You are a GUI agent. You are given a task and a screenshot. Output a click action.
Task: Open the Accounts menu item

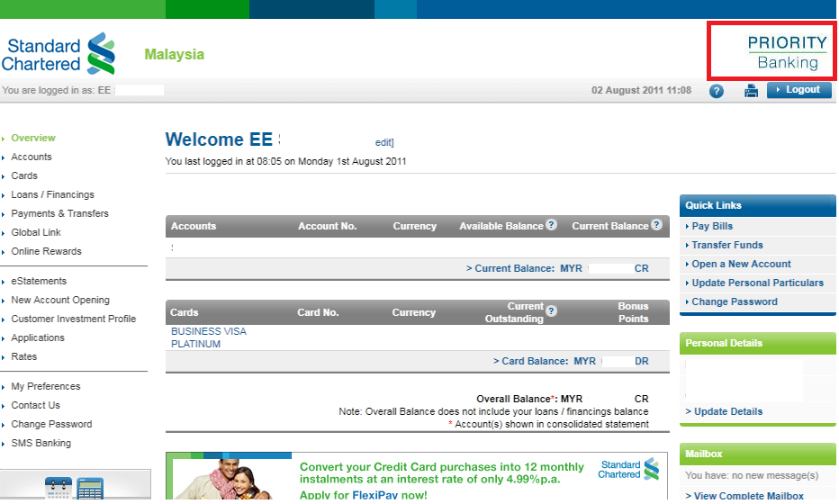click(32, 157)
